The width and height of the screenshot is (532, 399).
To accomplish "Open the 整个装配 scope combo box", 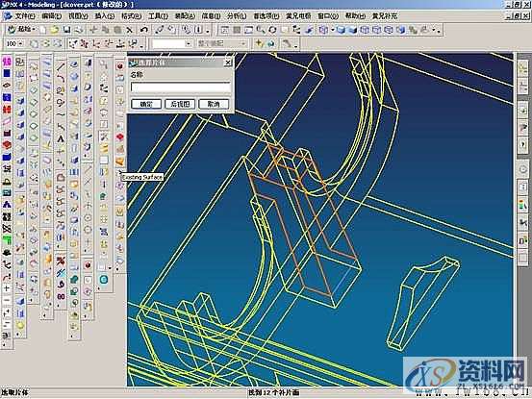I will (221, 43).
